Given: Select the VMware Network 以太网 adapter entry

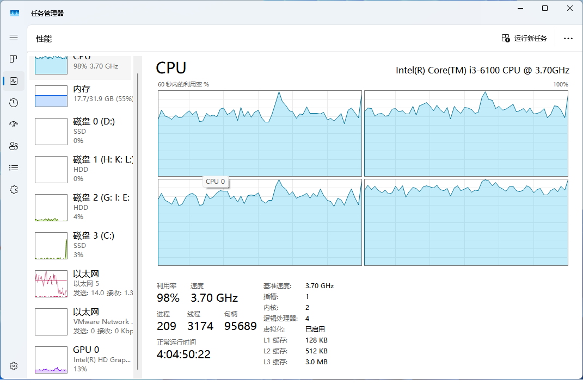Looking at the screenshot, I should tap(82, 321).
